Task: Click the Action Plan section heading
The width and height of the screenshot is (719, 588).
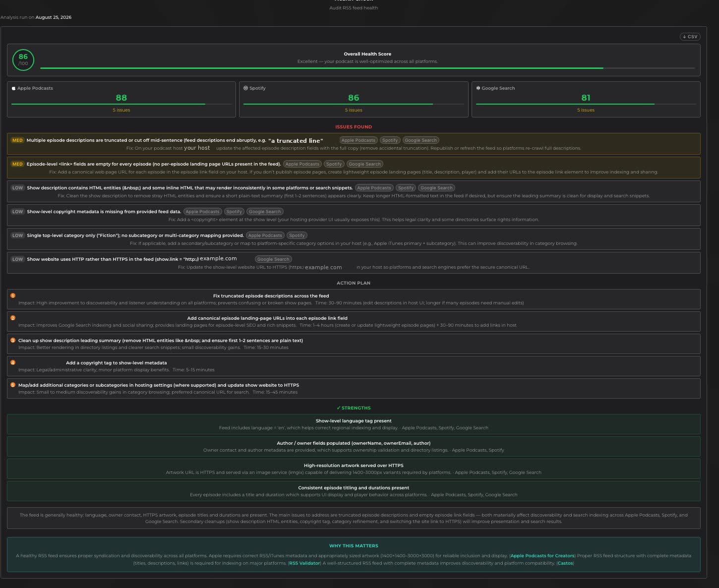Action: tap(354, 283)
